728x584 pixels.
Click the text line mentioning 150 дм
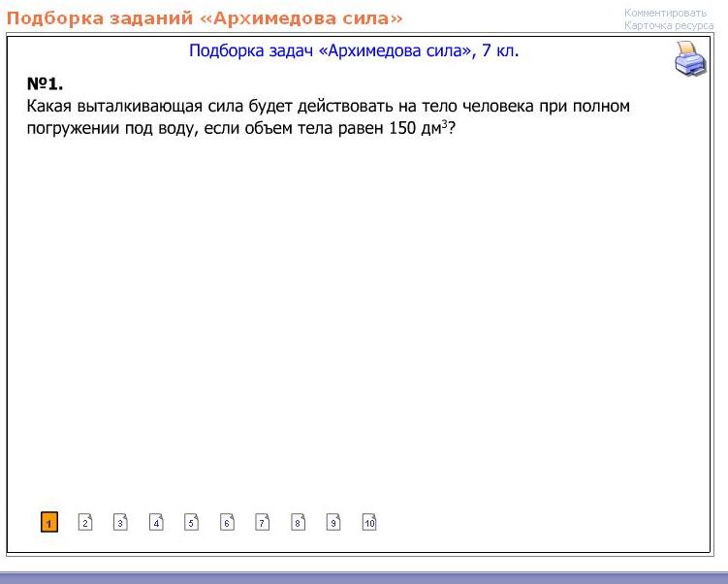click(241, 128)
